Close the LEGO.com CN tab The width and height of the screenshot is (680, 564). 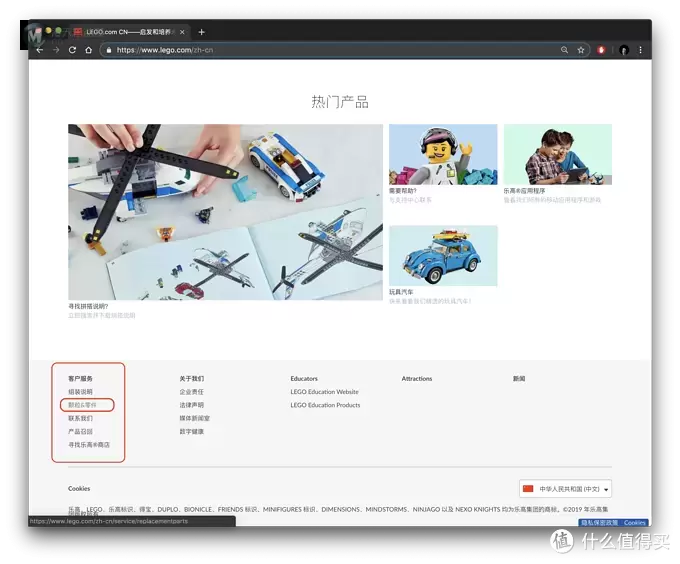(182, 32)
